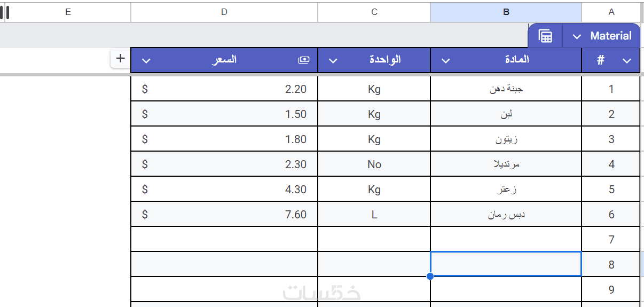Click the blue fill handle dot on selected cell

(430, 276)
